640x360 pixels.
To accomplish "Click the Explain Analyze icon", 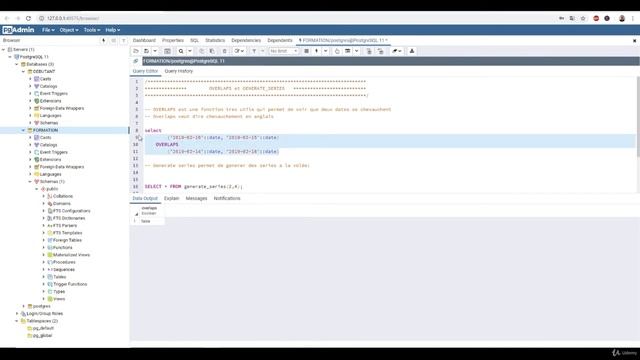I will click(348, 51).
